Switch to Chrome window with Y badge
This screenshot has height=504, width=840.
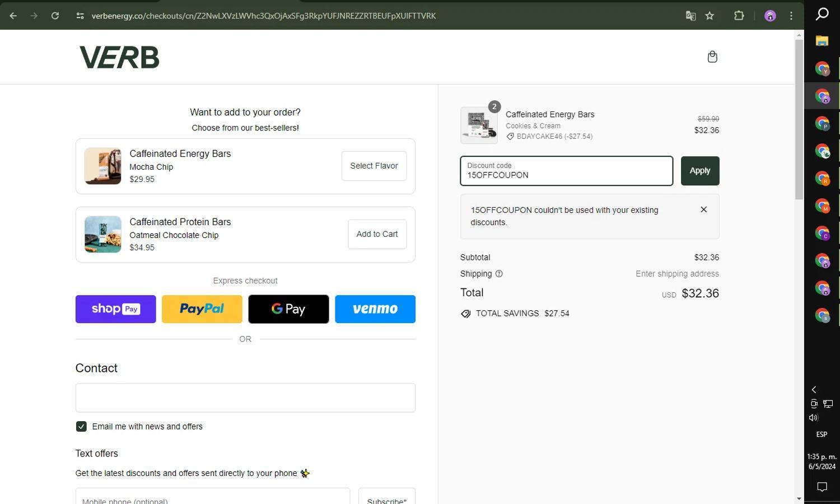click(x=822, y=68)
